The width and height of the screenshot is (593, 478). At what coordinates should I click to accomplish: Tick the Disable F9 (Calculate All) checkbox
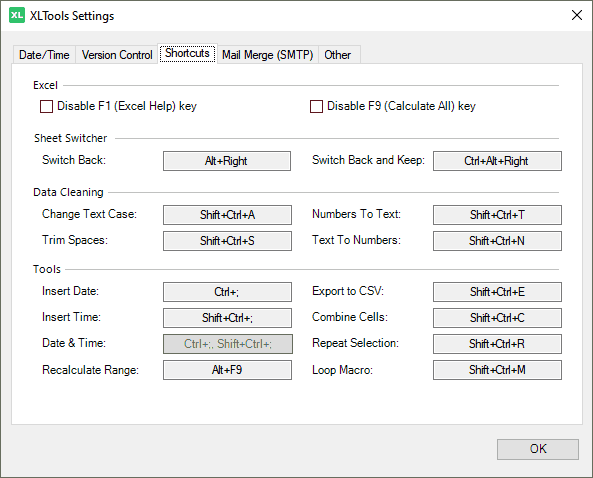click(317, 106)
